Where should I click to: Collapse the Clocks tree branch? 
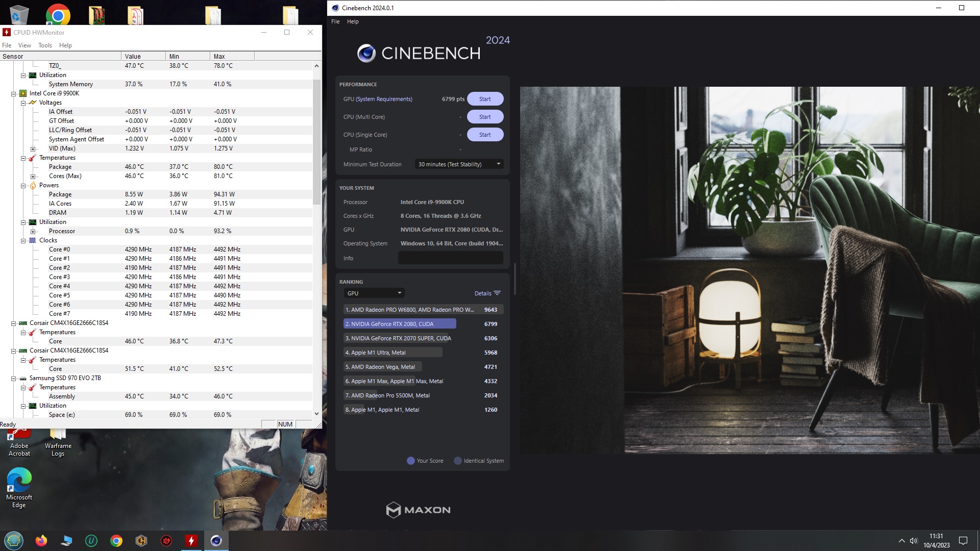(23, 241)
